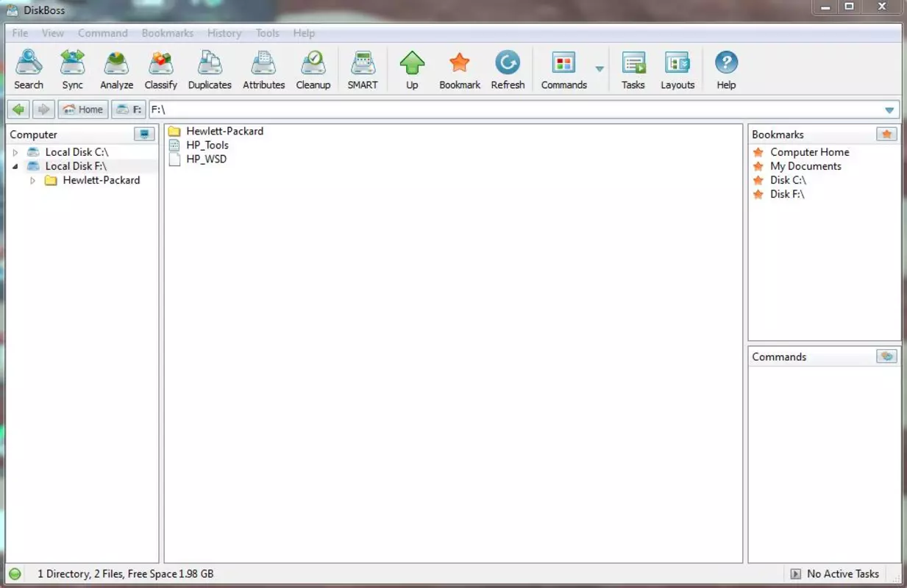Click the No Active Tasks status icon

(795, 573)
